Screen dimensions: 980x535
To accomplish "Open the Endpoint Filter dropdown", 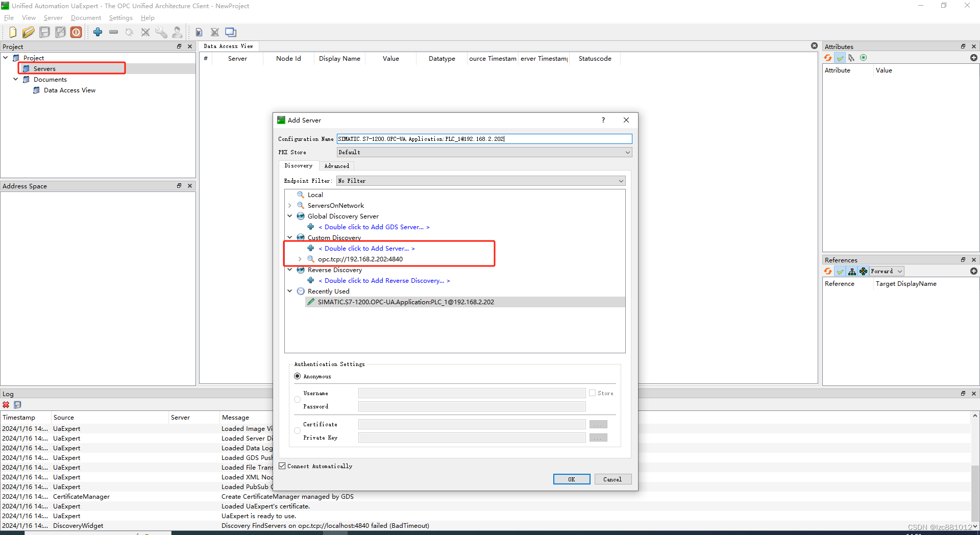I will [481, 181].
